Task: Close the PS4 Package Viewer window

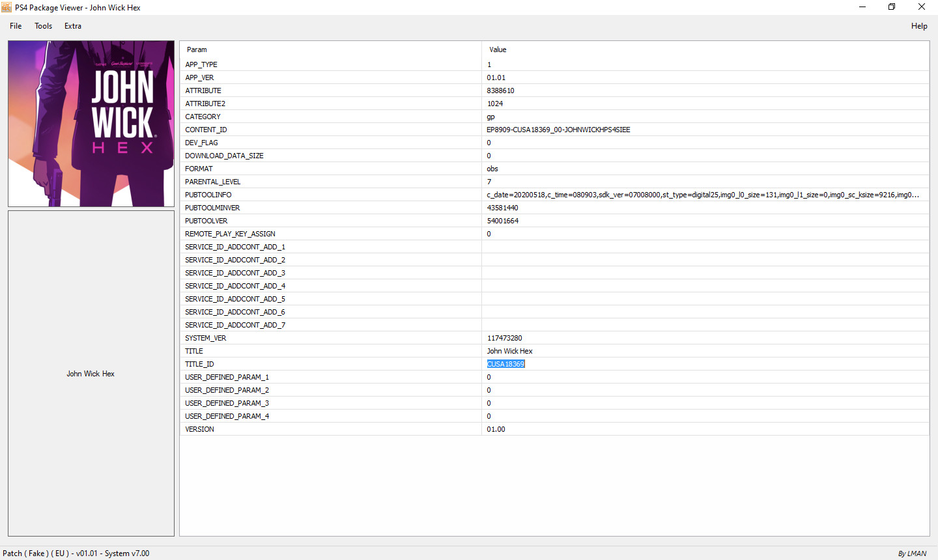Action: click(922, 7)
